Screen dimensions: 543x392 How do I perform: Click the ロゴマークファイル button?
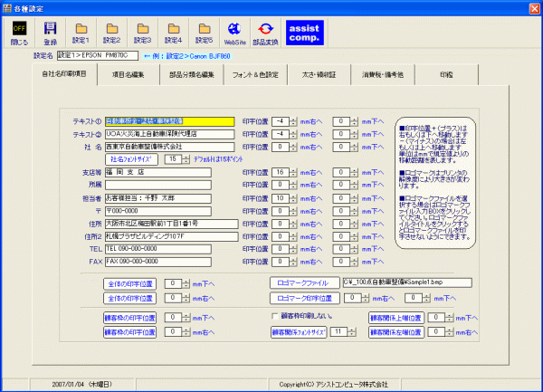305,283
